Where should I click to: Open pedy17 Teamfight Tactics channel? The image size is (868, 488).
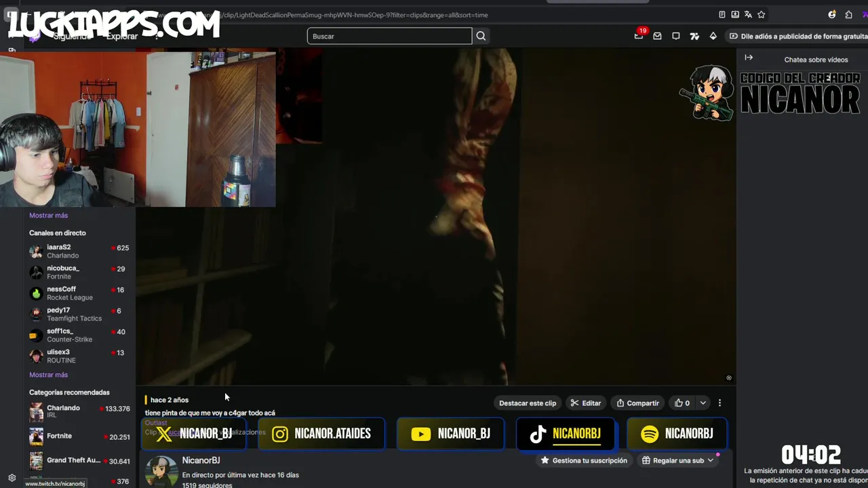click(79, 314)
